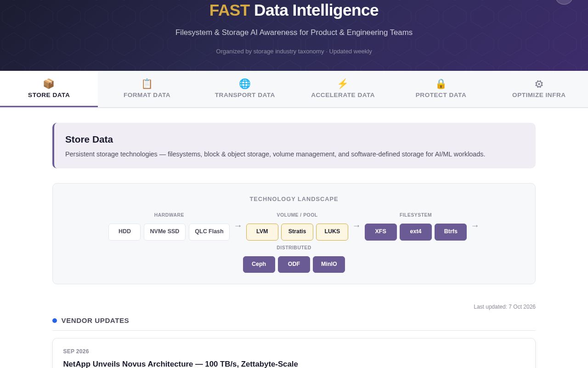Select the MinIO chip
Screen dimensions: 588x368
(329, 264)
